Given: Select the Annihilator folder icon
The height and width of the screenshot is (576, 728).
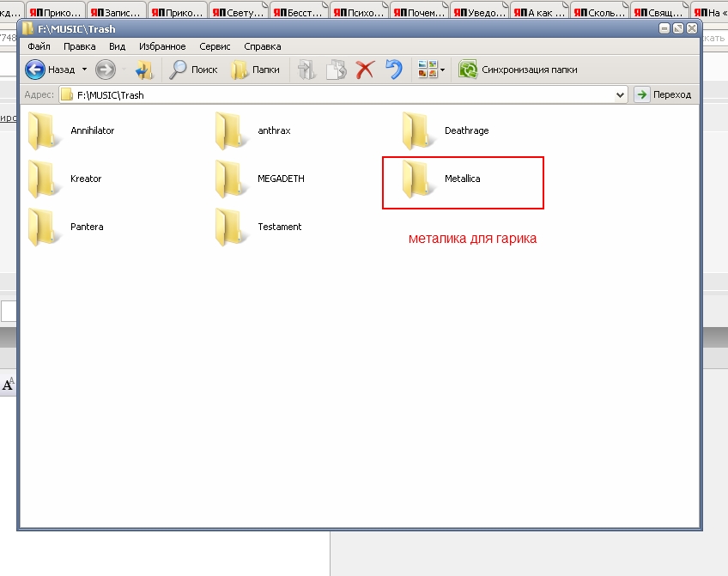Looking at the screenshot, I should tap(45, 131).
